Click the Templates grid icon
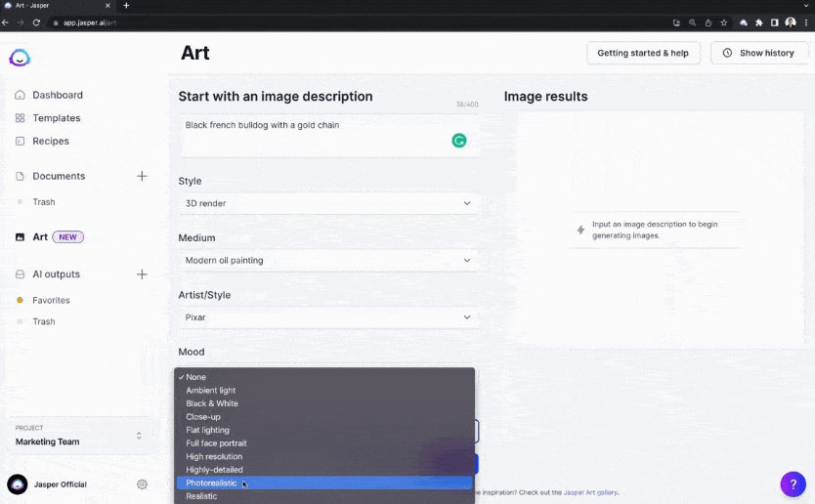Image resolution: width=815 pixels, height=504 pixels. tap(20, 118)
